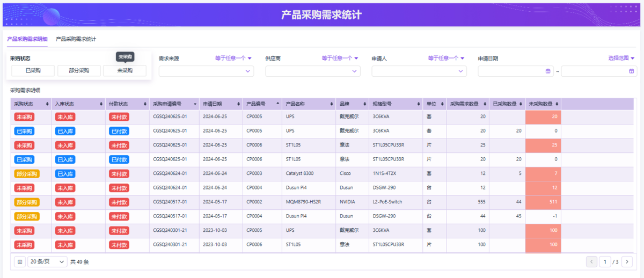Toggle the 部分采购 status filter

pos(79,70)
